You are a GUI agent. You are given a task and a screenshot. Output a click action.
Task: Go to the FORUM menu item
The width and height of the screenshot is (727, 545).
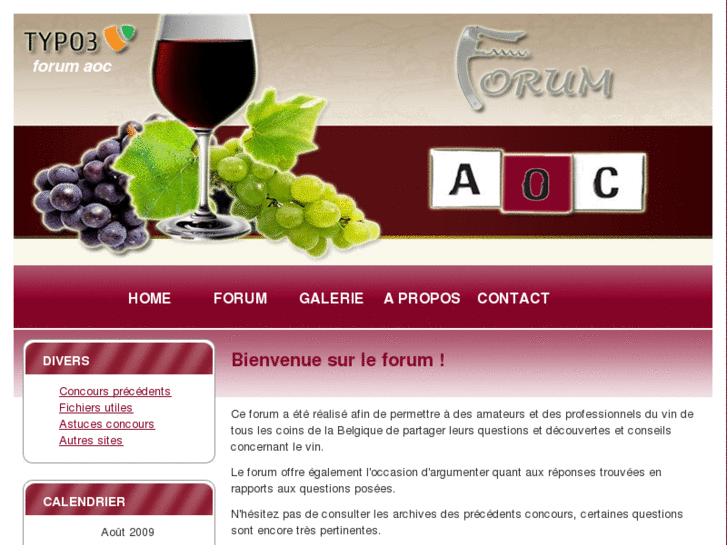tap(240, 298)
